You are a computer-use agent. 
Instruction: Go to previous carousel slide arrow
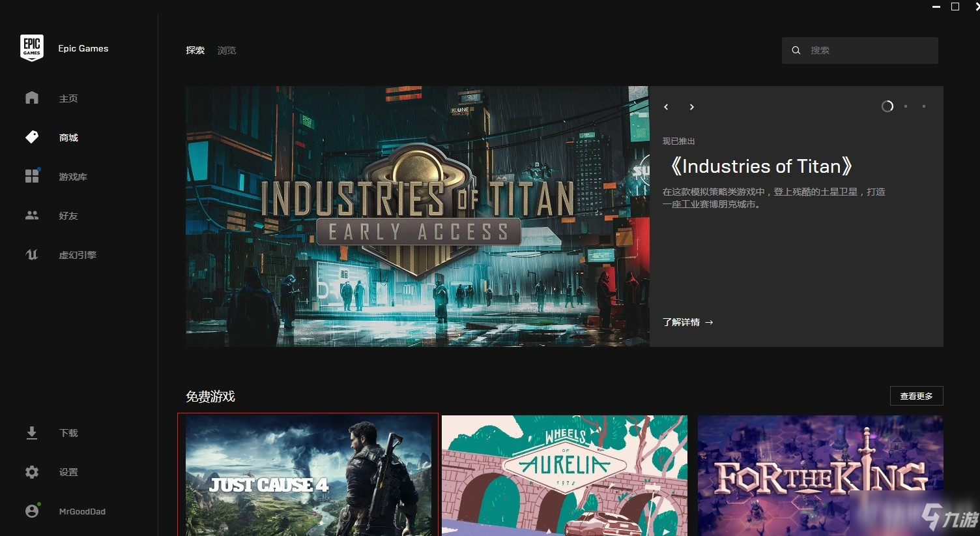(666, 107)
